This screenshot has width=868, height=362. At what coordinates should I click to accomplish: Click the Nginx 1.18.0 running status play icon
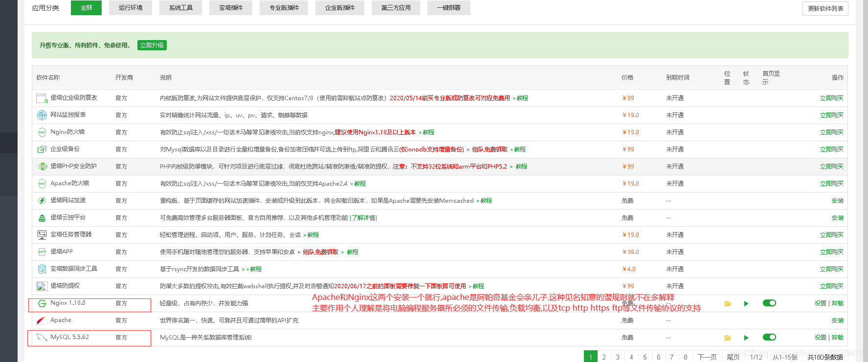click(x=746, y=303)
